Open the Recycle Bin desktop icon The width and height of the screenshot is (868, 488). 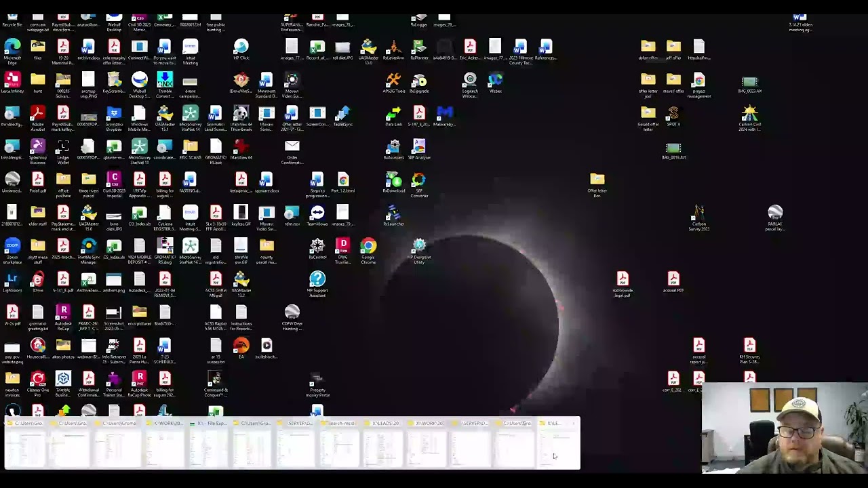coord(12,22)
